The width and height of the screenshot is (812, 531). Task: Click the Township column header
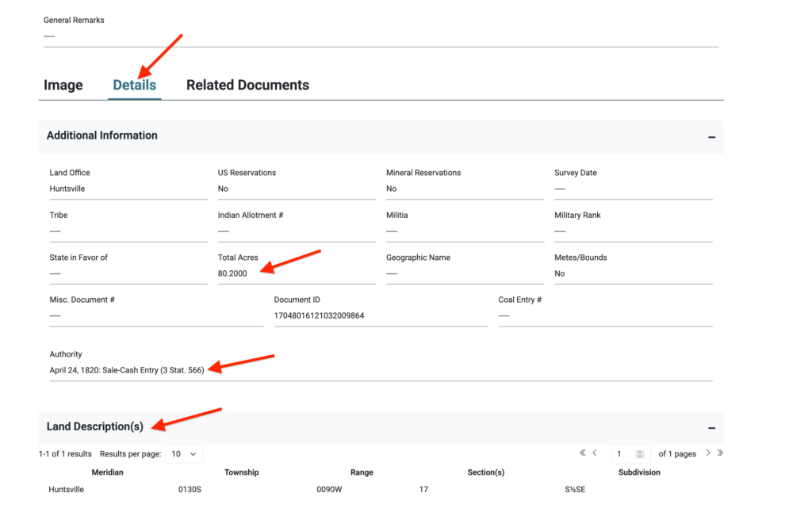pyautogui.click(x=241, y=472)
